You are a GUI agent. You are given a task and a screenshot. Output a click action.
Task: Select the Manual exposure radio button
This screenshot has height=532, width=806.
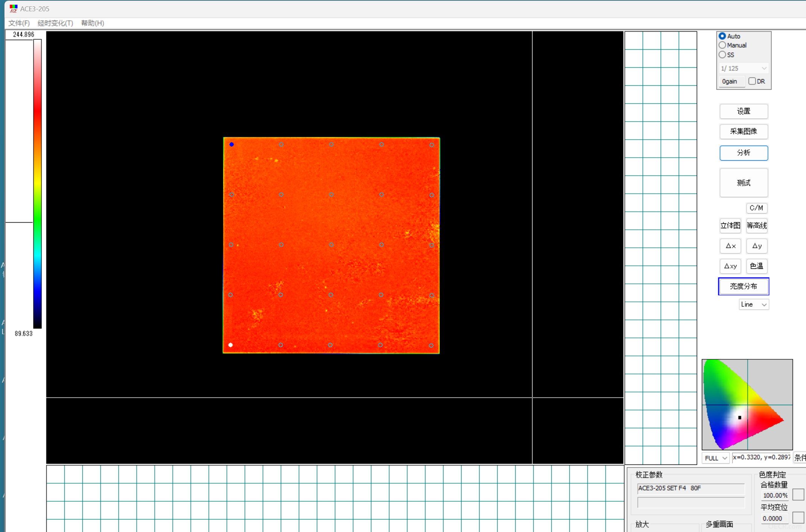click(722, 45)
